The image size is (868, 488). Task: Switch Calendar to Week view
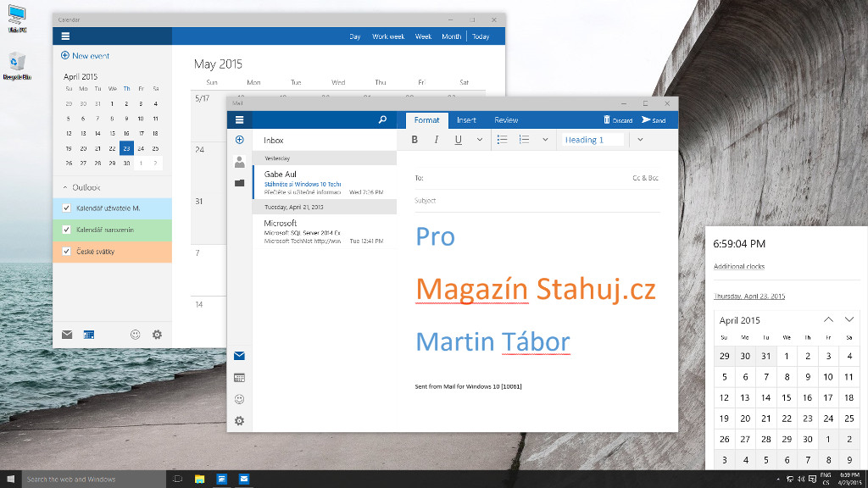[x=424, y=36]
